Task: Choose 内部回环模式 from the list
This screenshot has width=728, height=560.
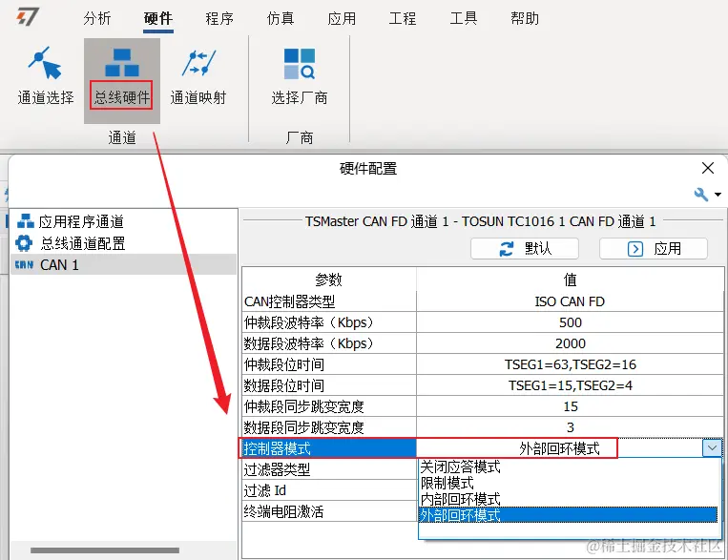Action: pyautogui.click(x=569, y=499)
